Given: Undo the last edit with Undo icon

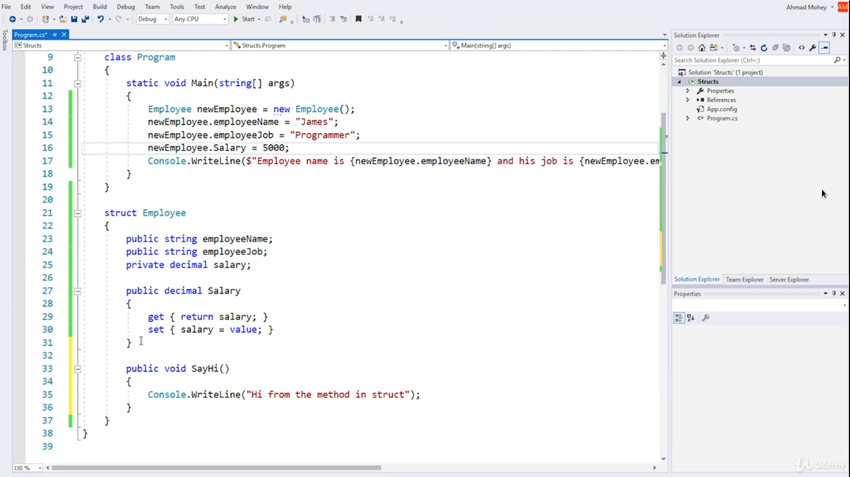Looking at the screenshot, I should [100, 19].
